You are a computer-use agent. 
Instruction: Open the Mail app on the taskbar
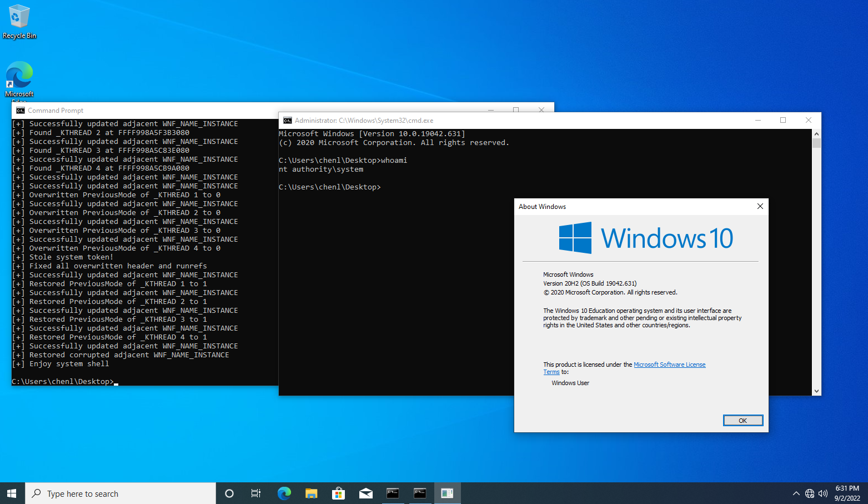365,493
